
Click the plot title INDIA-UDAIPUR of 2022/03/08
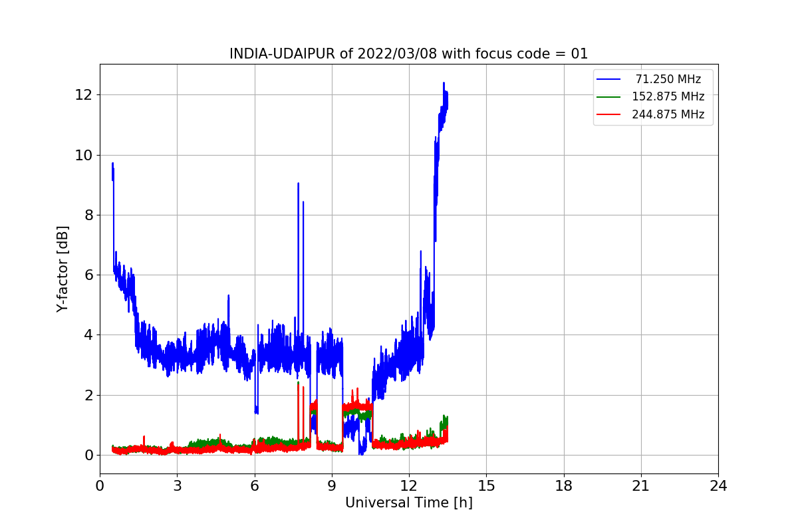pos(408,54)
